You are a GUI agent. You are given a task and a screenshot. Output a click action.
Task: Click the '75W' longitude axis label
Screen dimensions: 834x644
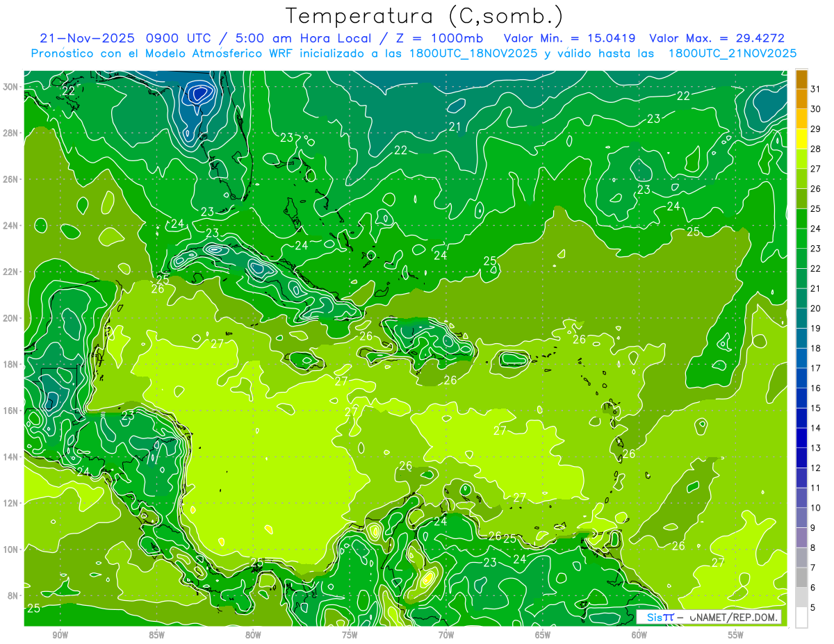pyautogui.click(x=350, y=635)
